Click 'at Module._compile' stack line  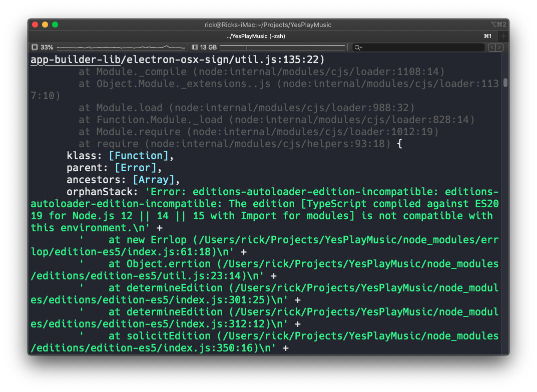coord(262,72)
